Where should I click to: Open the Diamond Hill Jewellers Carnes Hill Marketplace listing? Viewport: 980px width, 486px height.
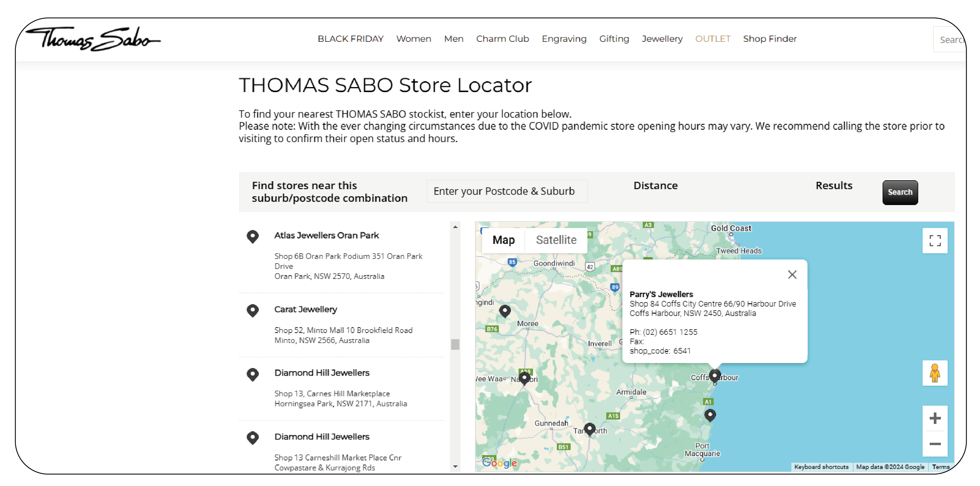point(322,373)
